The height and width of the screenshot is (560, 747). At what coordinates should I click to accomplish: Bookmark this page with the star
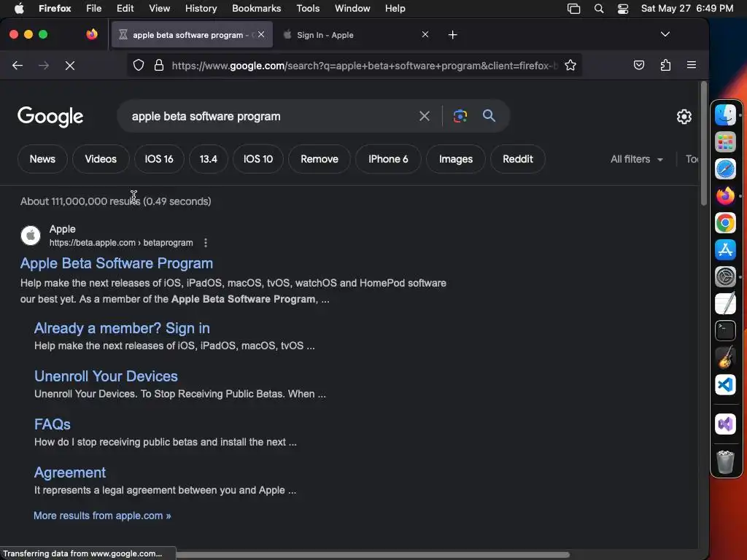[570, 65]
